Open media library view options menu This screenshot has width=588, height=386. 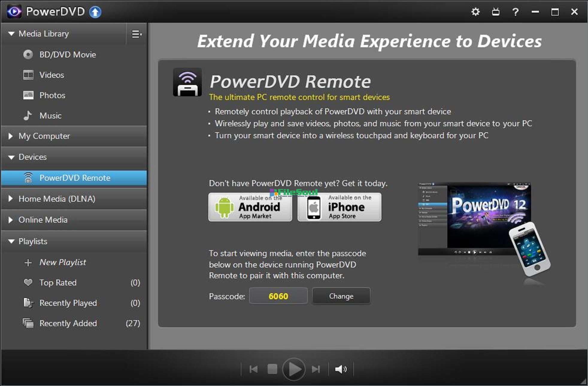tap(137, 34)
